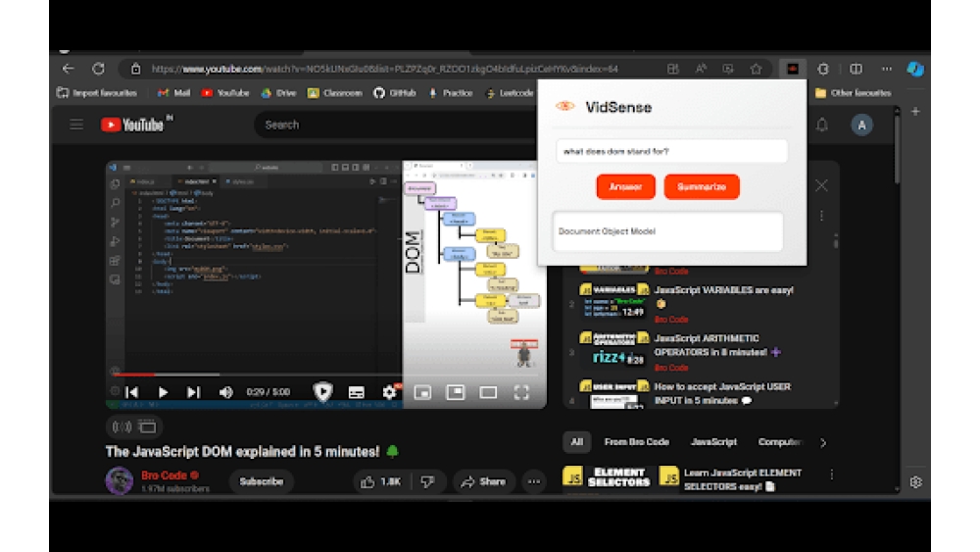Click the shield icon in player controls

(322, 392)
